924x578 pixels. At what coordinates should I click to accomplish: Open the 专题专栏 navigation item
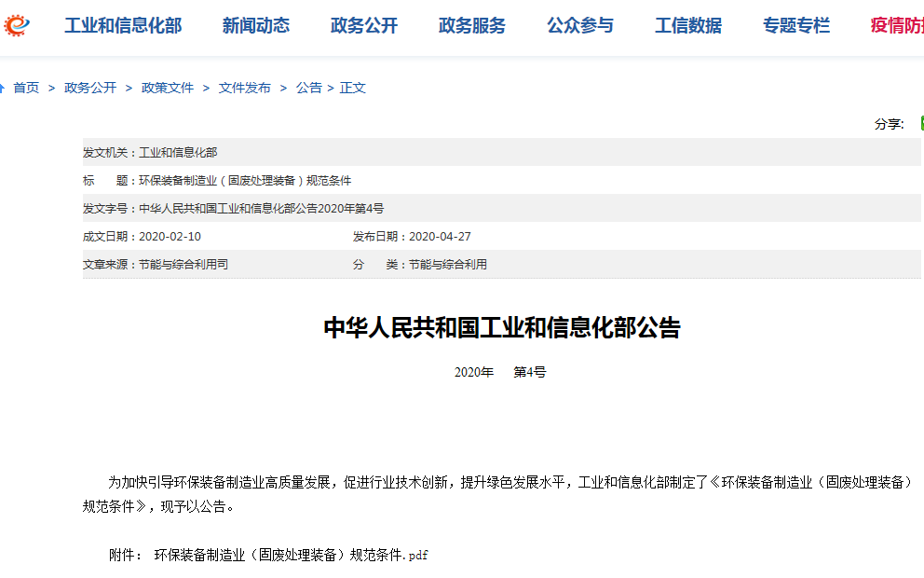coord(796,26)
